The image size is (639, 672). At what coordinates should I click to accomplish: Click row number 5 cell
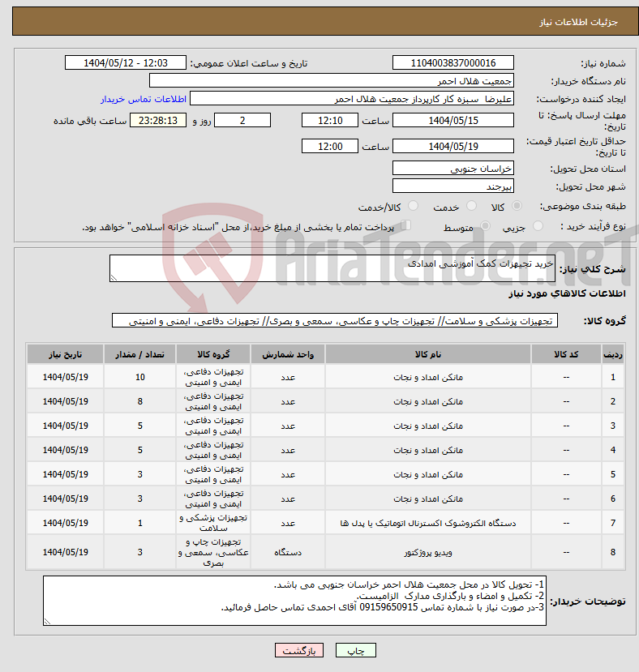[x=613, y=474]
